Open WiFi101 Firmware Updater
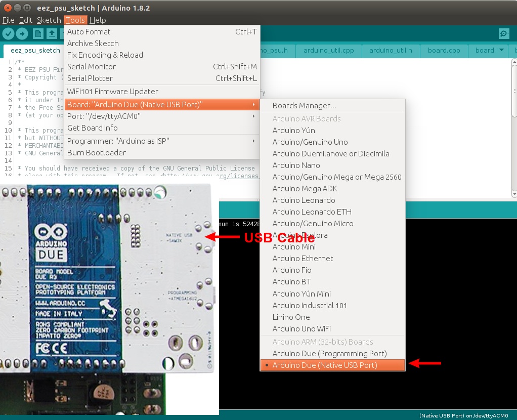The height and width of the screenshot is (420, 517). tap(162, 92)
